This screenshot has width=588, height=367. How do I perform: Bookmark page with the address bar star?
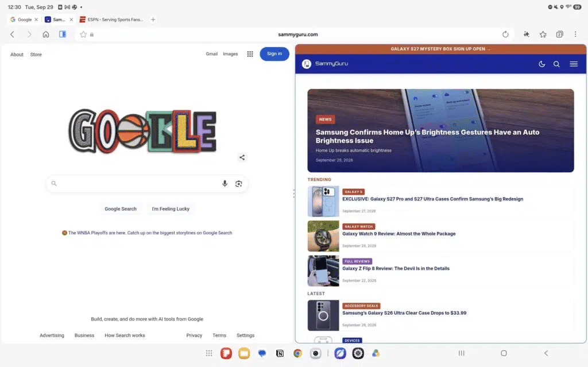pyautogui.click(x=83, y=34)
